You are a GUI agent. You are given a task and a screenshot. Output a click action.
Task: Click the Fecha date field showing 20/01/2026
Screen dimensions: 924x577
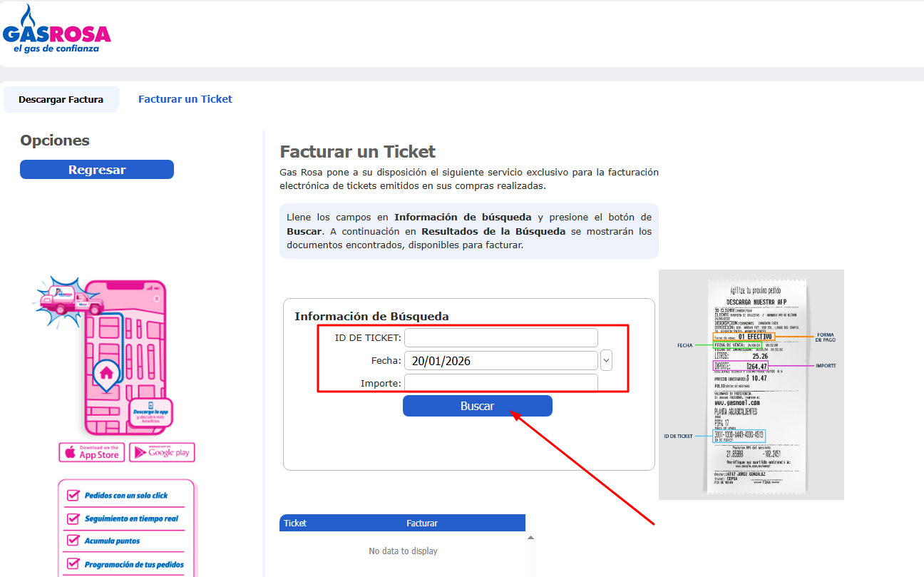click(x=500, y=360)
